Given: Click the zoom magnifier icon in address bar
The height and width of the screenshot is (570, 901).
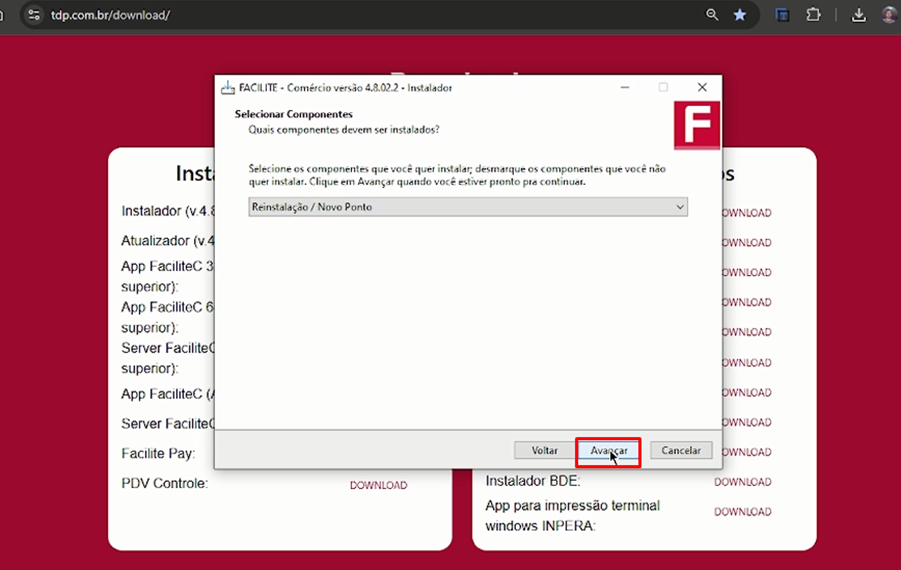Looking at the screenshot, I should point(712,15).
